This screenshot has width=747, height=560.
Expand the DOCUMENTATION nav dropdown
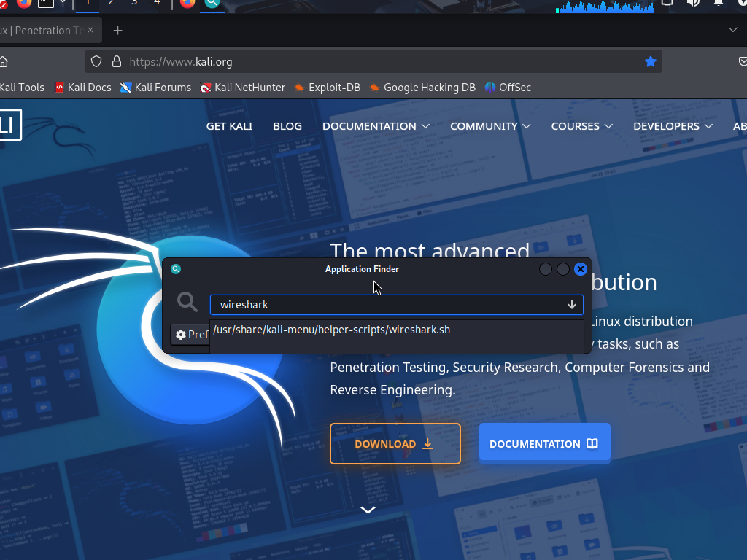click(x=376, y=126)
